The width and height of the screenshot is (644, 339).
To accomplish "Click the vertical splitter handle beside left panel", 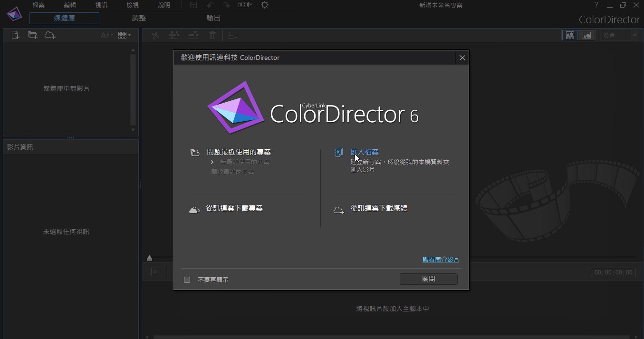I will coord(140,185).
